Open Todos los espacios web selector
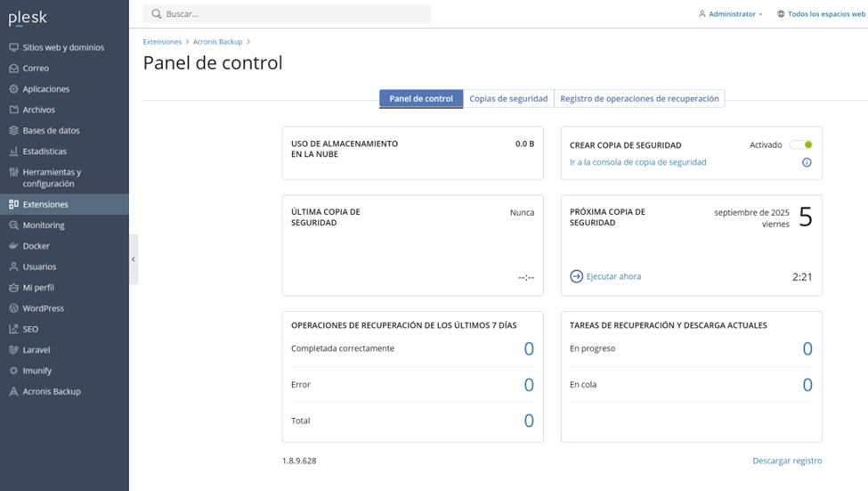This screenshot has height=491, width=868. (x=820, y=14)
